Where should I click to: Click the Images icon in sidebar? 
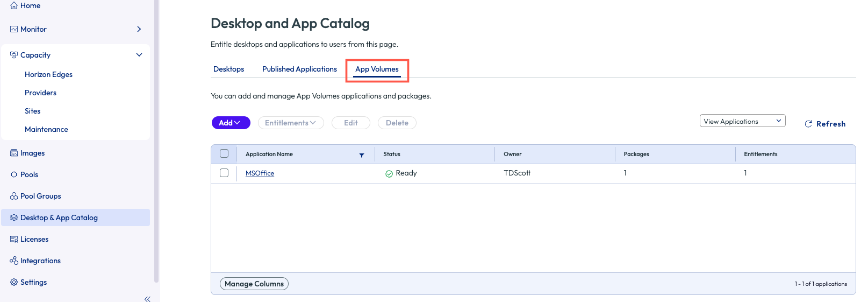click(x=14, y=153)
